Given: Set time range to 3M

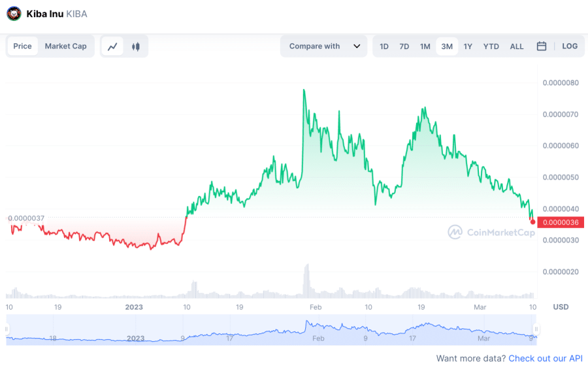Looking at the screenshot, I should (447, 46).
